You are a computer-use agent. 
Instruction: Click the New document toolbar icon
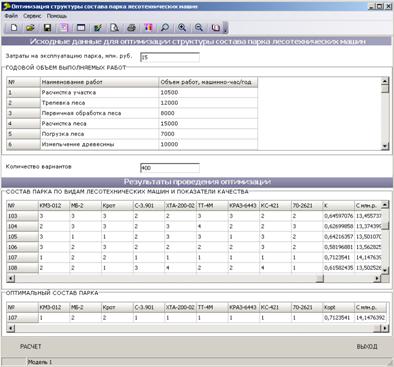coord(14,28)
